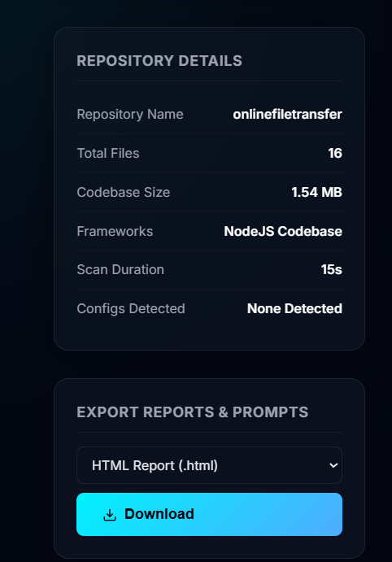Click the Export Reports & Prompts heading
The image size is (392, 562).
(193, 412)
